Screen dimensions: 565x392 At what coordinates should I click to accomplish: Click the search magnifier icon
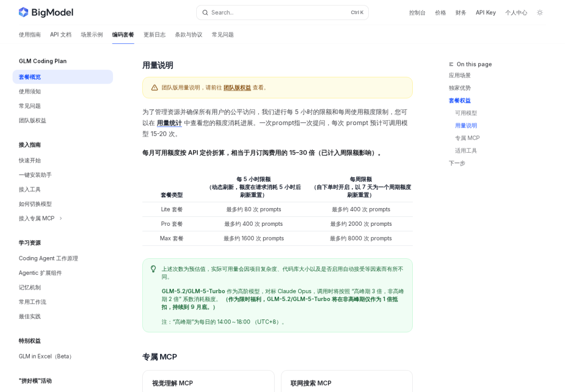[x=205, y=13]
